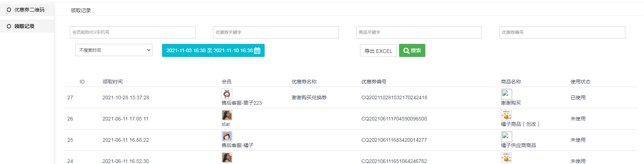The width and height of the screenshot is (644, 164).
Task: Select 领取记录 in the sidebar
Action: click(24, 26)
